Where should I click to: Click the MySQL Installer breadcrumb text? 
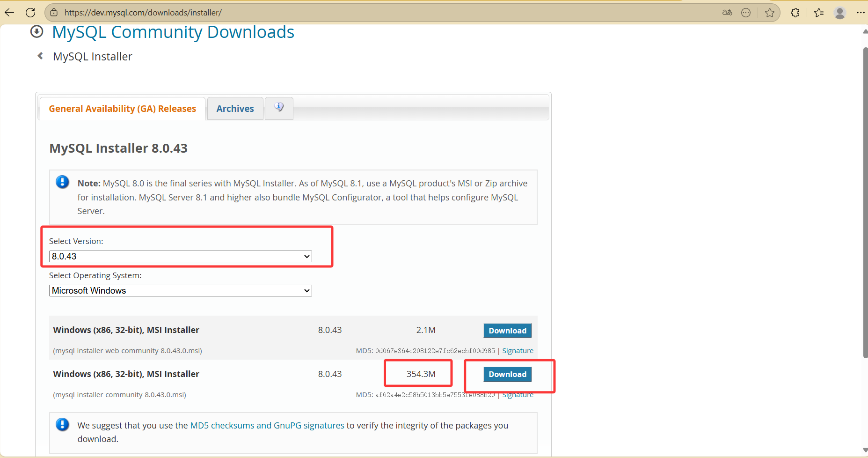pos(93,57)
